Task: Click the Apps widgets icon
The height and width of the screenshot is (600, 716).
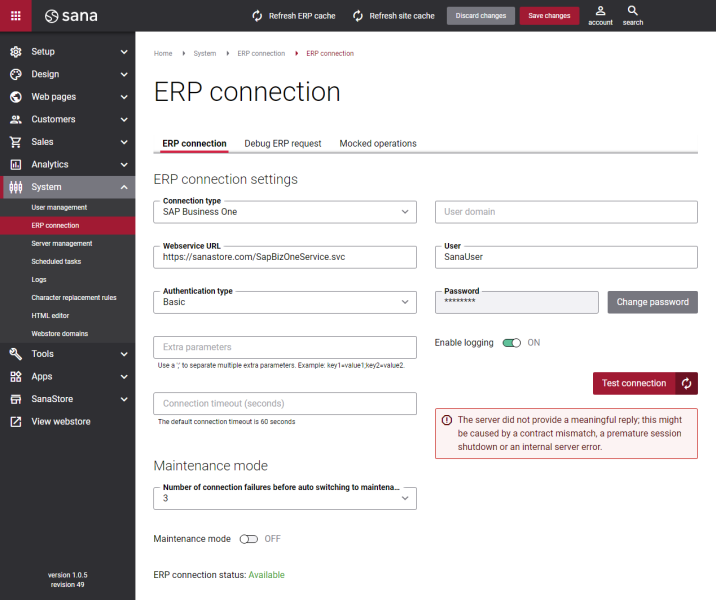Action: (x=16, y=376)
